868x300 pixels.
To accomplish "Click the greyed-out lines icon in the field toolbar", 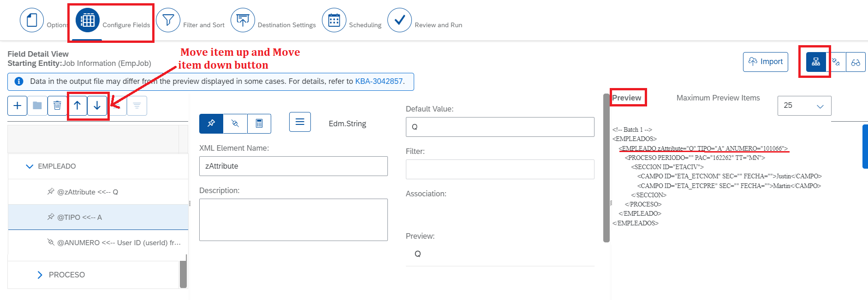I will click(137, 106).
